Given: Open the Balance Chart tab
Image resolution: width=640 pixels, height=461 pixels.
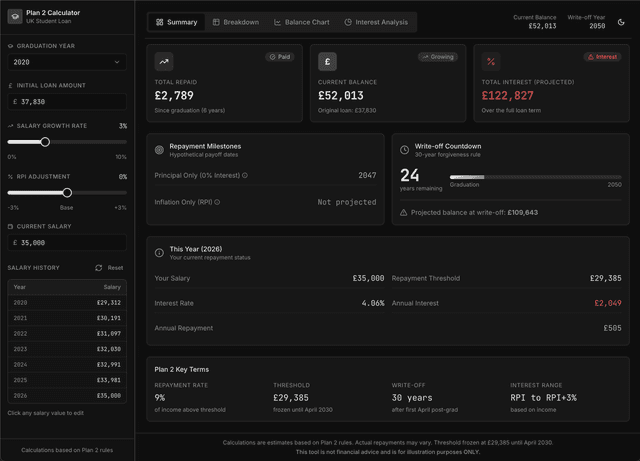Looking at the screenshot, I should point(302,22).
